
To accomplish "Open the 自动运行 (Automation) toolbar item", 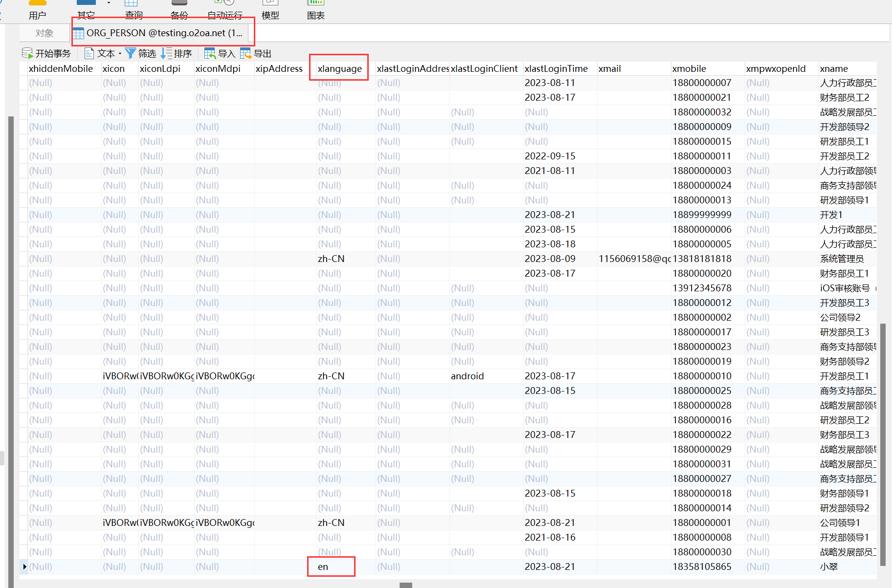I will pos(224,10).
